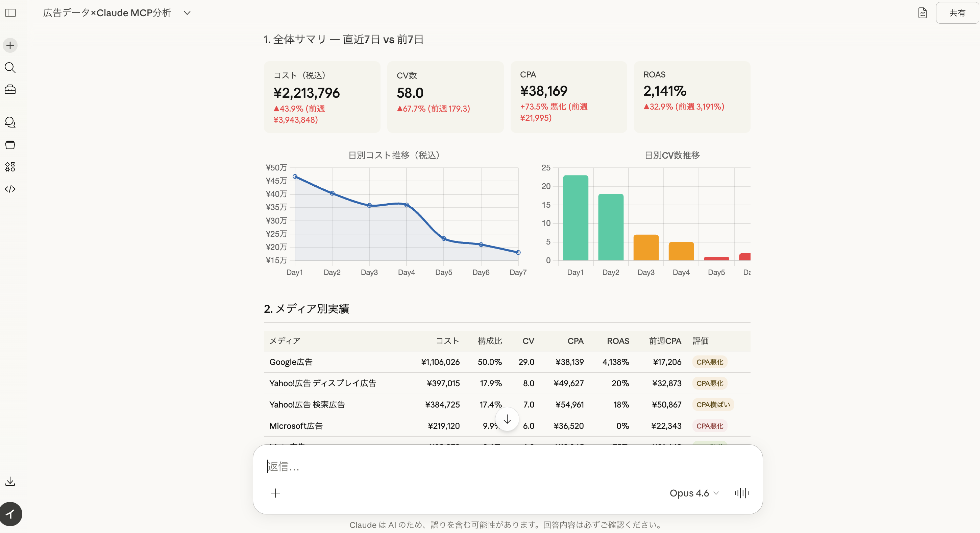Open attachment plus menu in composer
Screen dimensions: 980x533
coord(275,493)
